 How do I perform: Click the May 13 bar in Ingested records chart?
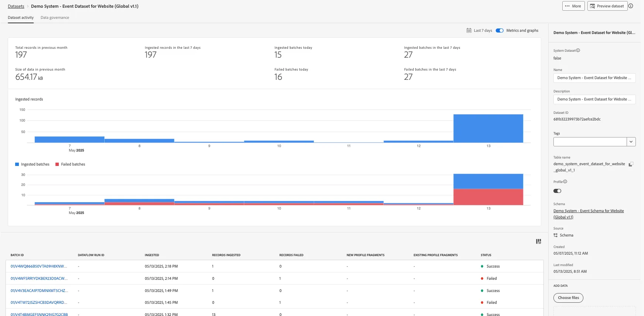(488, 128)
